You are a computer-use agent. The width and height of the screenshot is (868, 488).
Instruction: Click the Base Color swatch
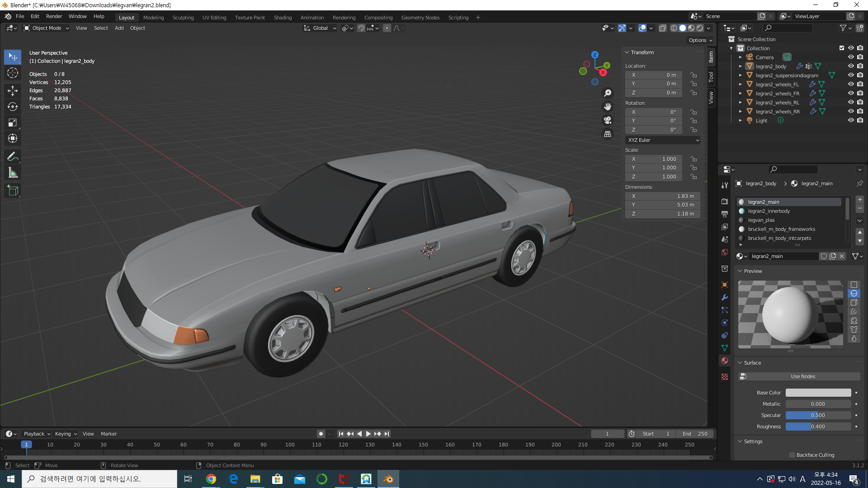[818, 393]
